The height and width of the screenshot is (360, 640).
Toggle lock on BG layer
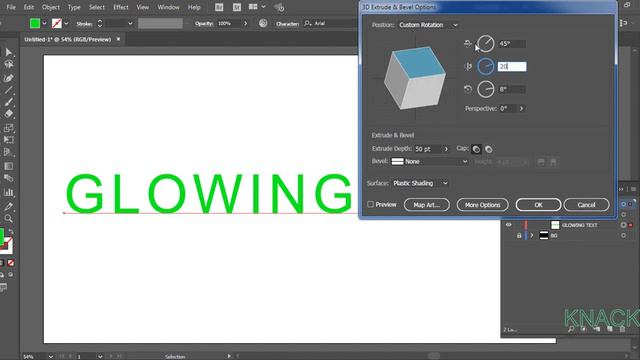(519, 236)
